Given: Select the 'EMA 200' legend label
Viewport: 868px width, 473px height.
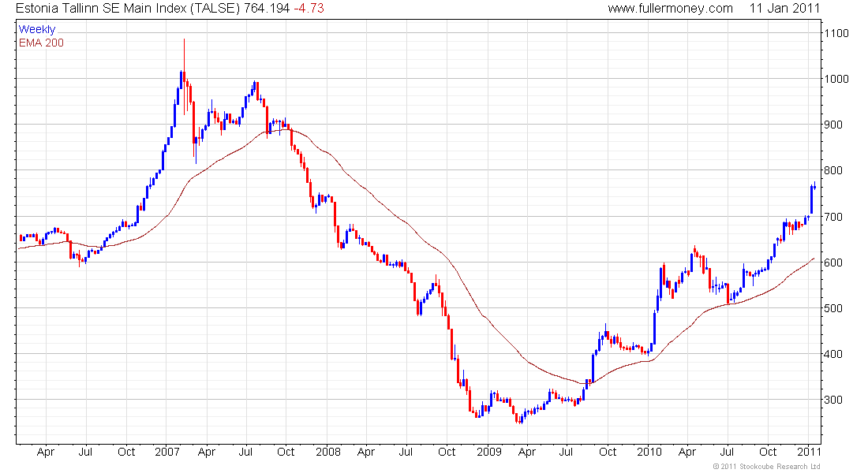Looking at the screenshot, I should (41, 43).
